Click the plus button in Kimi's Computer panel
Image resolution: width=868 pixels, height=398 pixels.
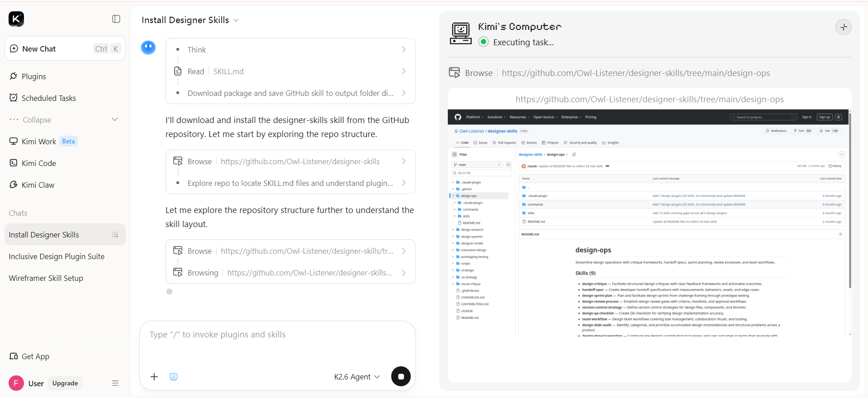(844, 27)
